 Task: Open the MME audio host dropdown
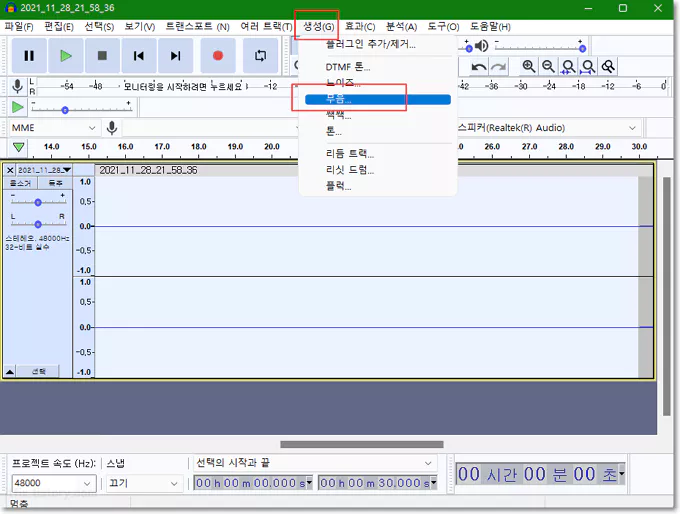pos(53,128)
